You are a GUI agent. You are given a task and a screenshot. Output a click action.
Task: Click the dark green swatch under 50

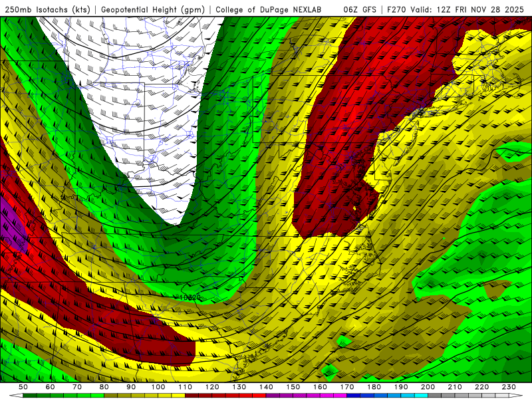pos(30,396)
